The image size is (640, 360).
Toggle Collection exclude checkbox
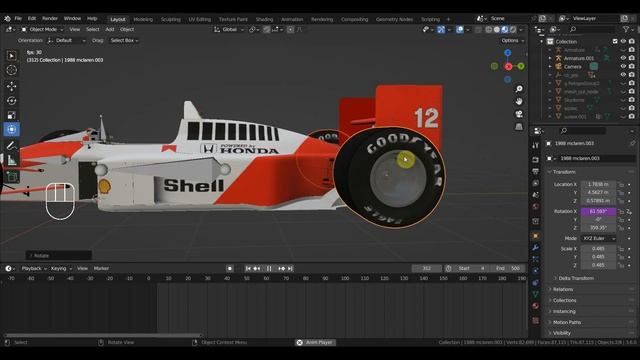click(615, 41)
